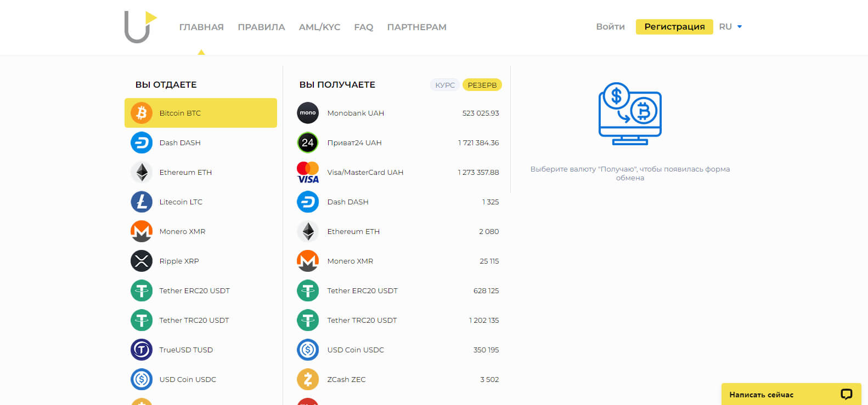The width and height of the screenshot is (868, 405).
Task: Click the site logo in the header
Action: click(140, 27)
